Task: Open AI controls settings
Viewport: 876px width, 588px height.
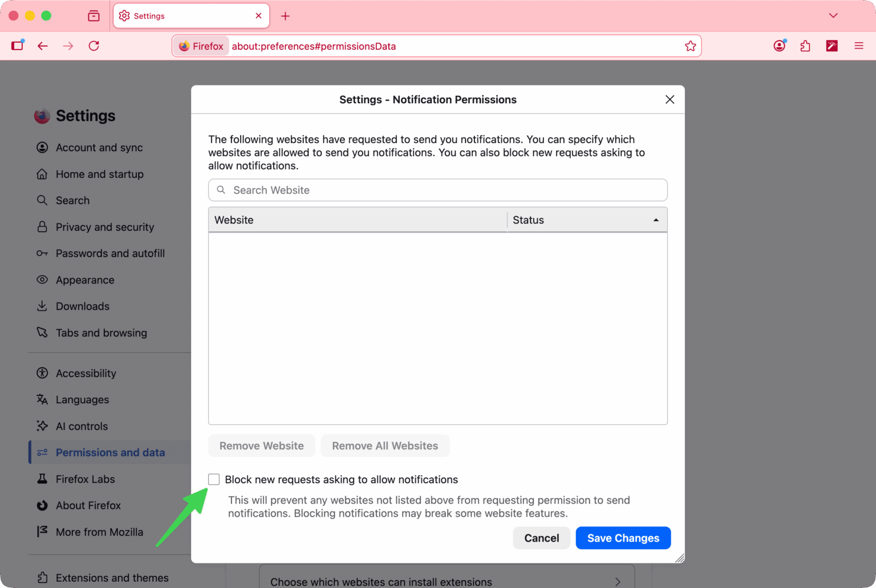Action: [82, 426]
